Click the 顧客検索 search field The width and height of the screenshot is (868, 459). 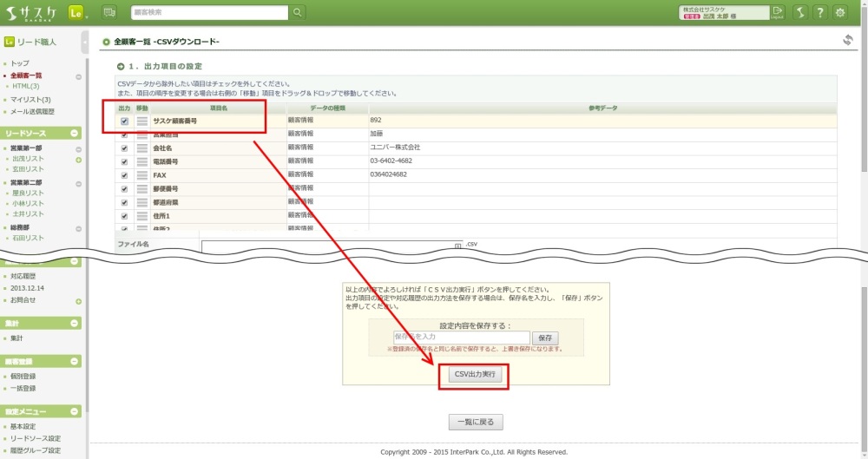[209, 12]
